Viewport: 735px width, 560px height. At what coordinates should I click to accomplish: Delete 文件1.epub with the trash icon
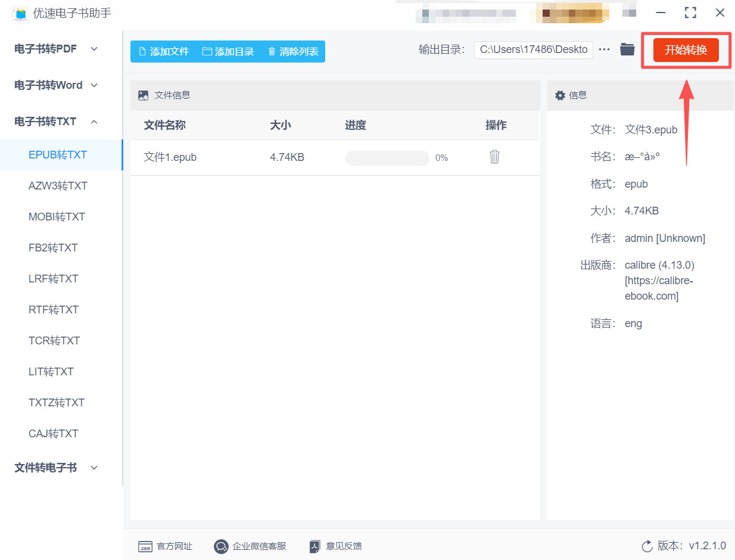click(x=494, y=157)
